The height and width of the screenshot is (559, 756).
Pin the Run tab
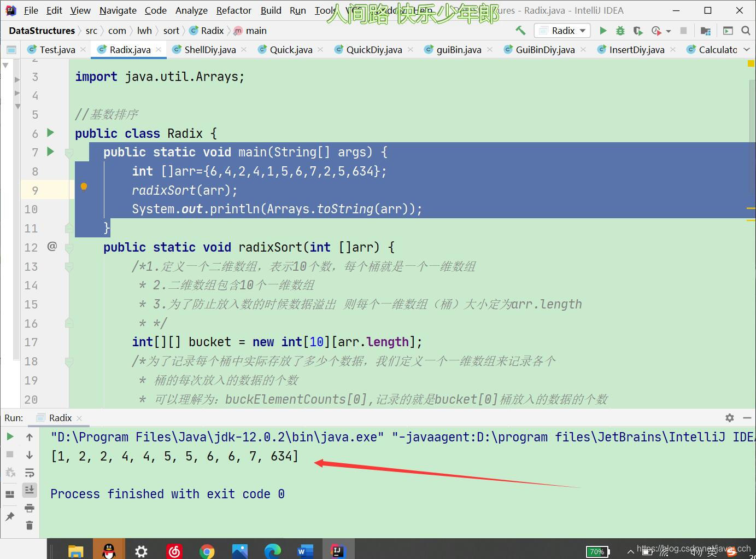coord(10,516)
